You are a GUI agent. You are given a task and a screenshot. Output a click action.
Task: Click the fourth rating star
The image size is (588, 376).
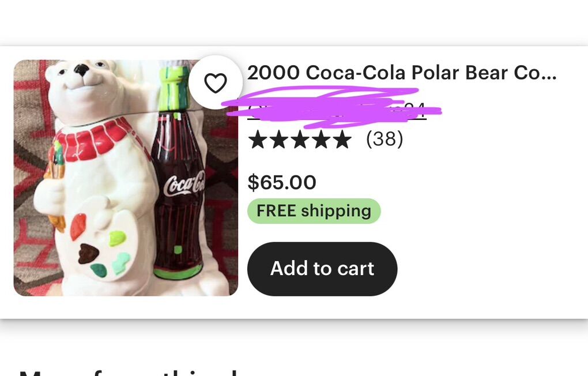321,140
